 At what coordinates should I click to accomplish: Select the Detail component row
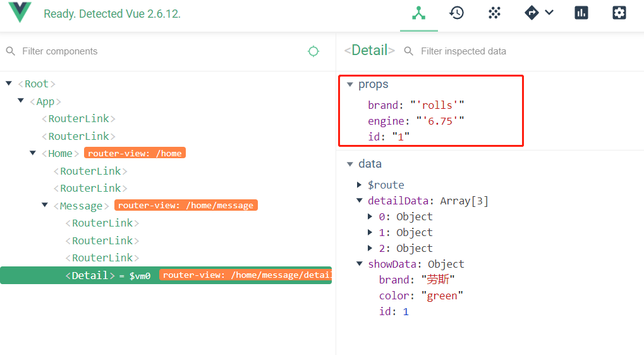166,275
